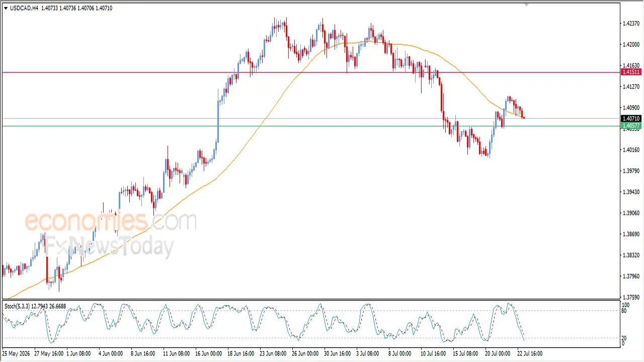
Task: Click the gray chart shift marker at top
Action: tap(526, 5)
